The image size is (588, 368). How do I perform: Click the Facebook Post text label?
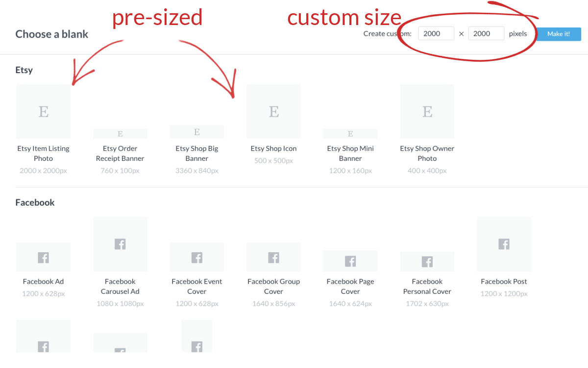click(504, 282)
